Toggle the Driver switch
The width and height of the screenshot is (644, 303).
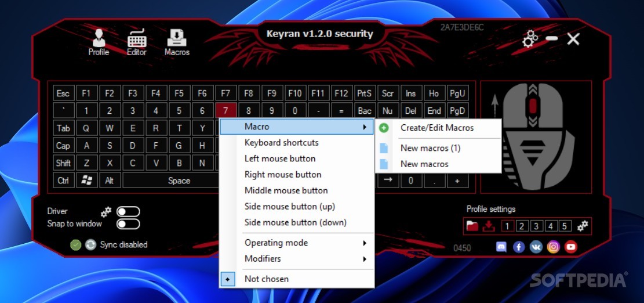coord(128,212)
